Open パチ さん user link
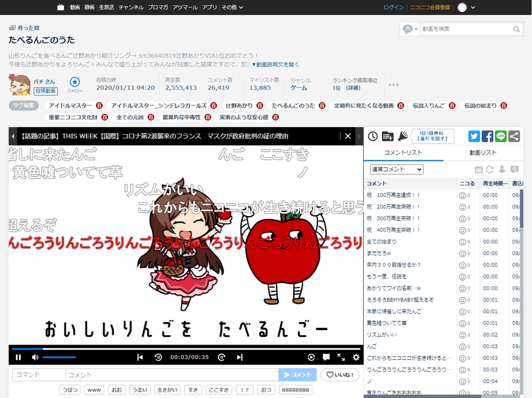 44,82
